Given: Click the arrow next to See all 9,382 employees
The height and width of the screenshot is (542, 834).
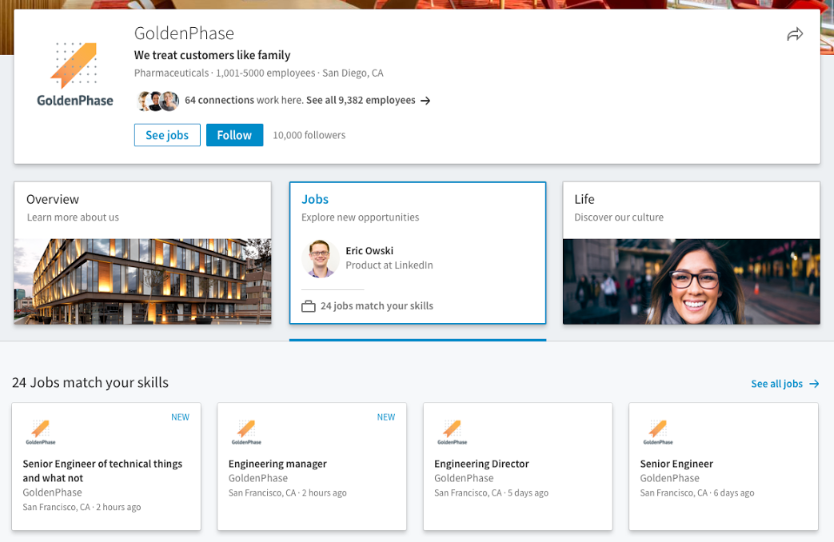Looking at the screenshot, I should click(425, 101).
